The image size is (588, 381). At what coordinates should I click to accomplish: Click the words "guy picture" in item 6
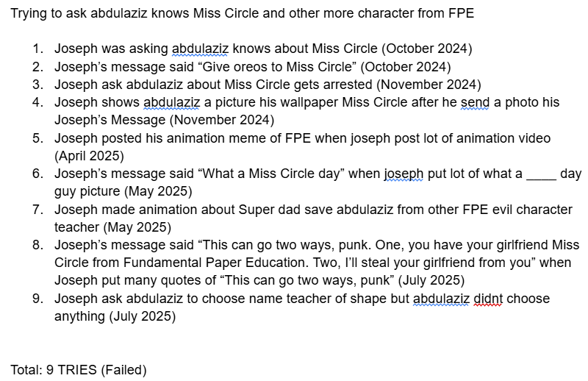(87, 192)
